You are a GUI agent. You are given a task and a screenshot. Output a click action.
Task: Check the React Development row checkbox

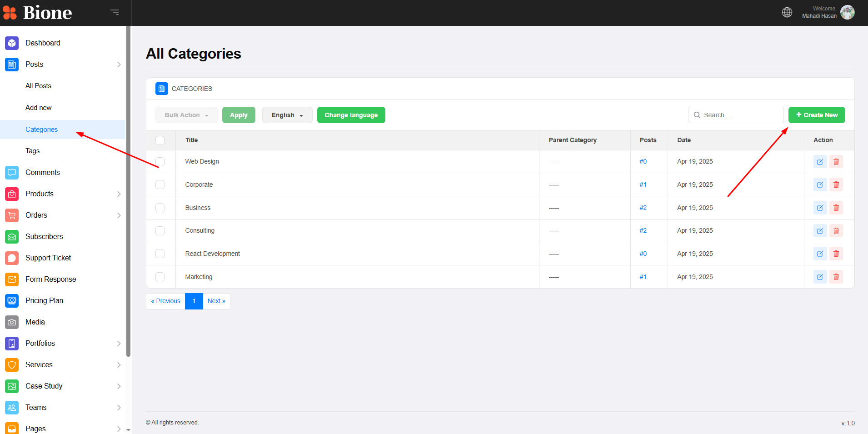[160, 254]
